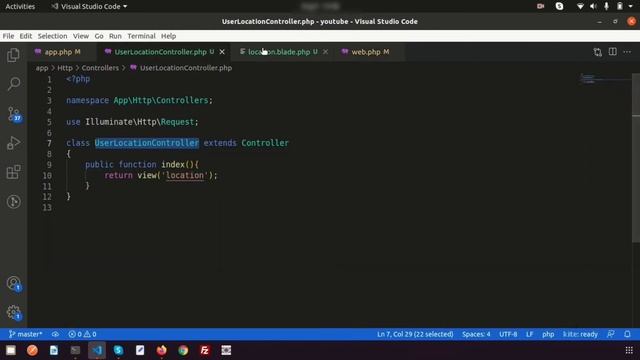Open the More Actions ellipsis menu
Screen dimensions: 640x360
pyautogui.click(x=627, y=52)
